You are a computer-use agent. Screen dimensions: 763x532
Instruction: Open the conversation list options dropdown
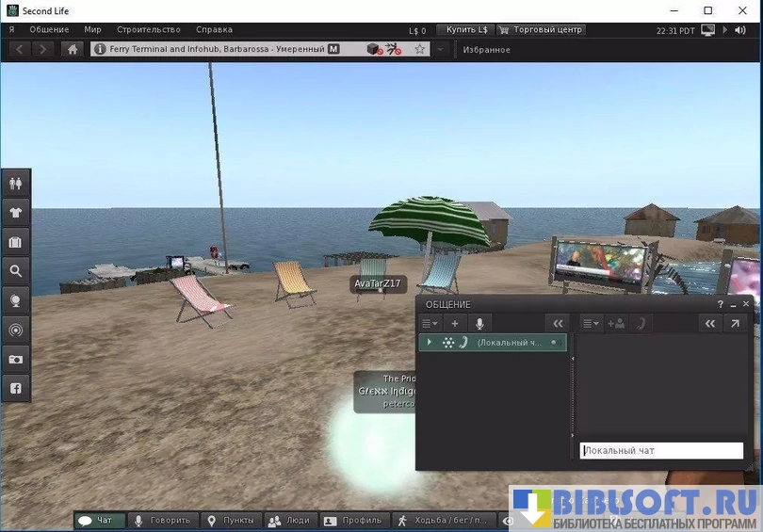430,323
